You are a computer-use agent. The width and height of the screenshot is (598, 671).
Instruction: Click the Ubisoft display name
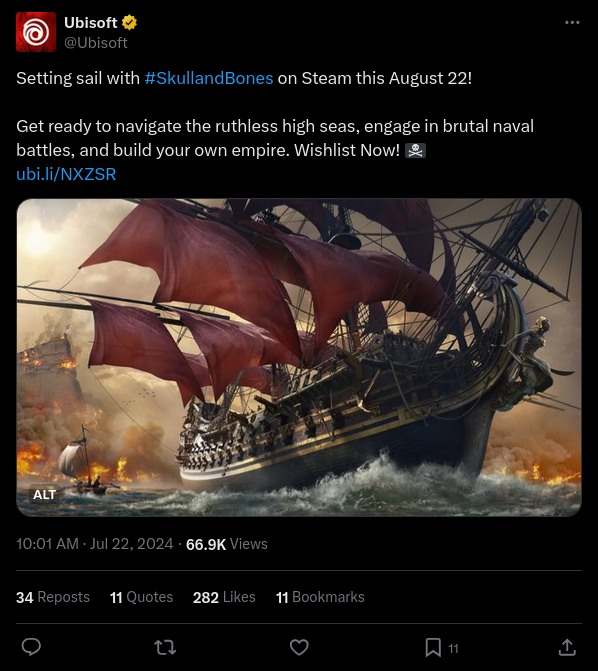pos(91,23)
